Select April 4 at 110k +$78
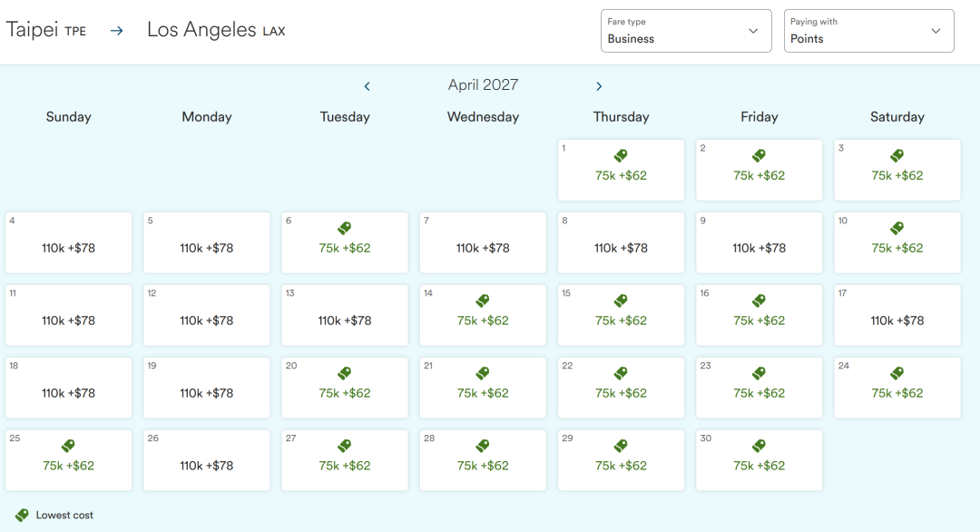Viewport: 980px width, 532px height. tap(69, 242)
